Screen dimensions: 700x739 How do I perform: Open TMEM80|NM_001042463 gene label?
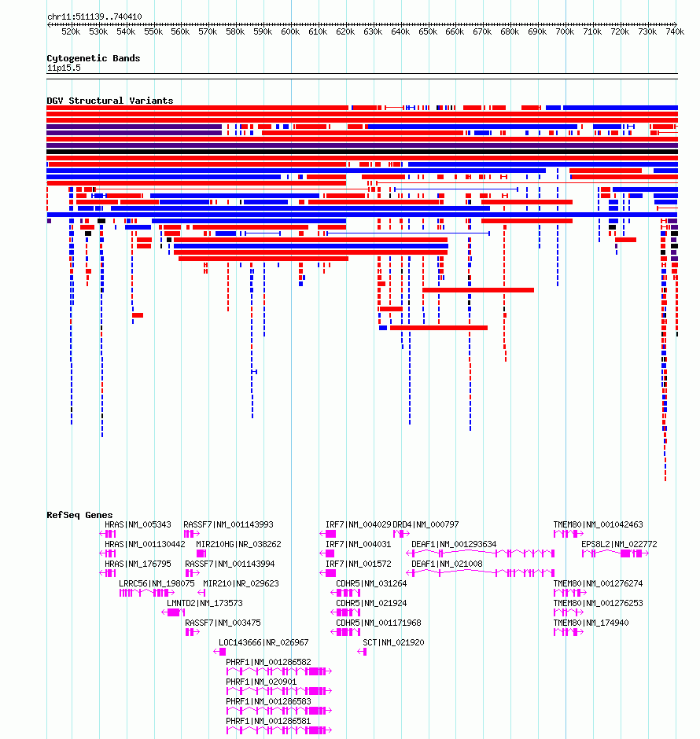599,524
